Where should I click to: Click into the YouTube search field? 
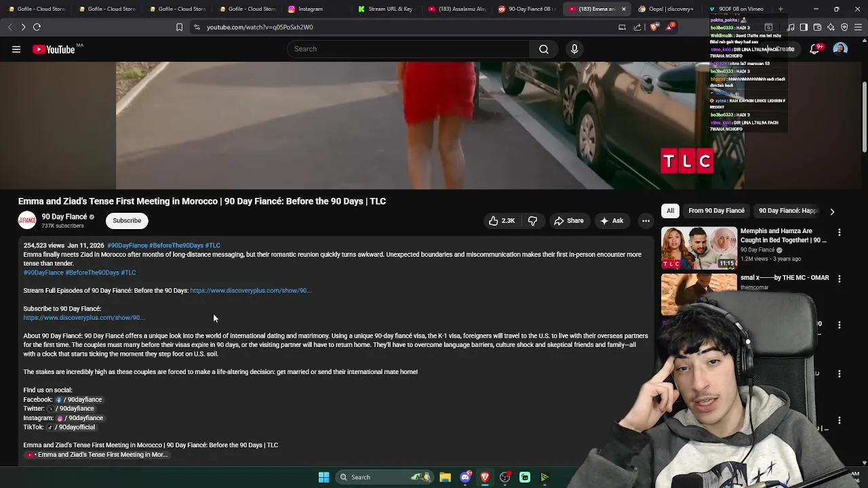click(408, 49)
